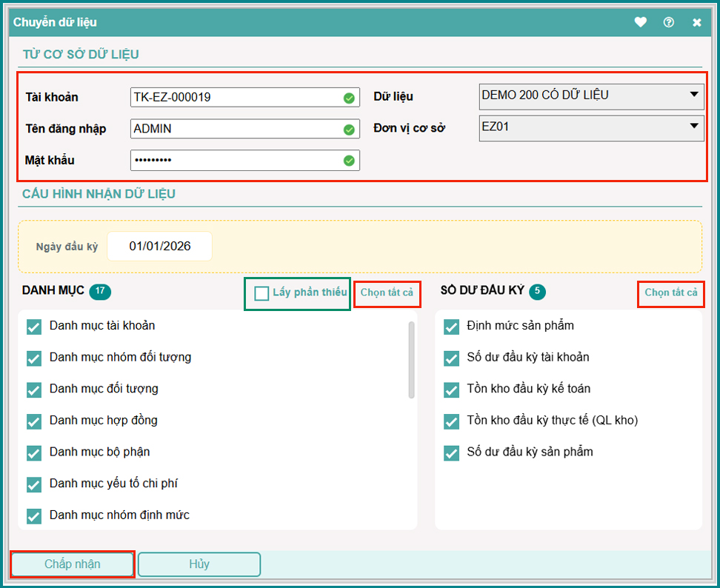Toggle Tồn kho đầu kỳ kế toán checkbox

451,390
